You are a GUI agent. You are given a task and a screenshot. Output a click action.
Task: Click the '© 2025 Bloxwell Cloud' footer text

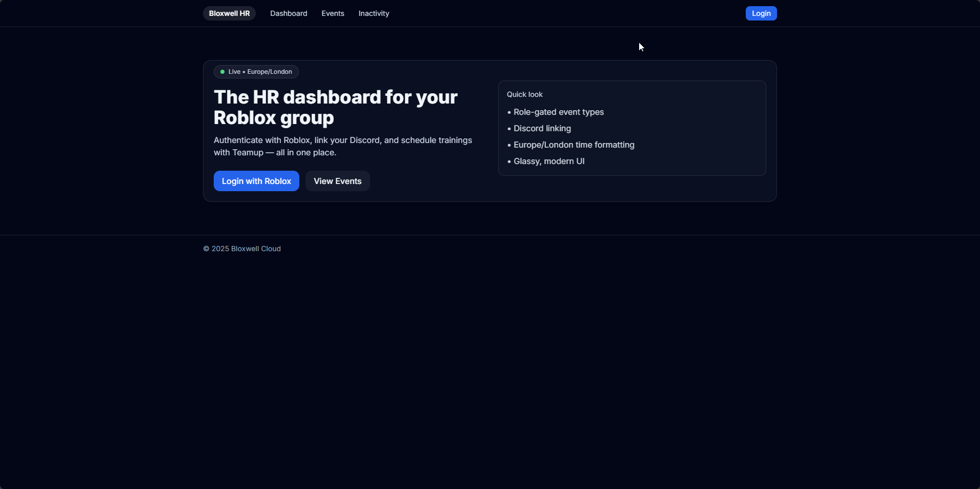coord(242,249)
